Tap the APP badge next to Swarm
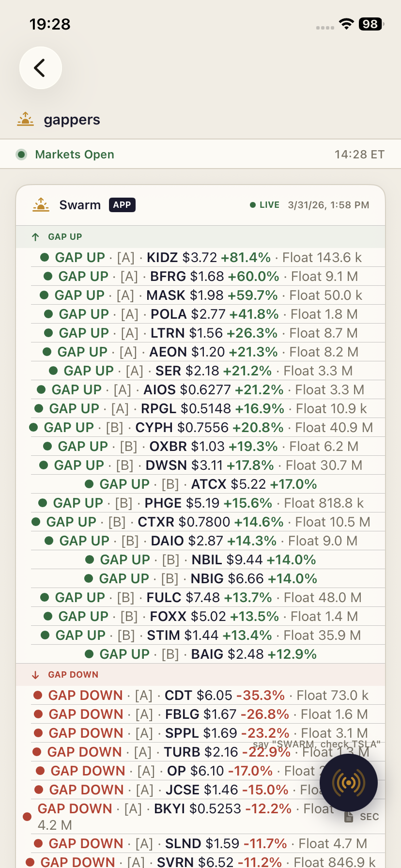 (122, 205)
